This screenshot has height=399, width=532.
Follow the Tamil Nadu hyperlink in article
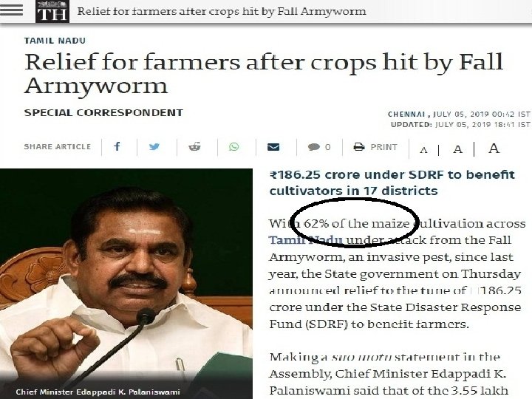pyautogui.click(x=305, y=240)
